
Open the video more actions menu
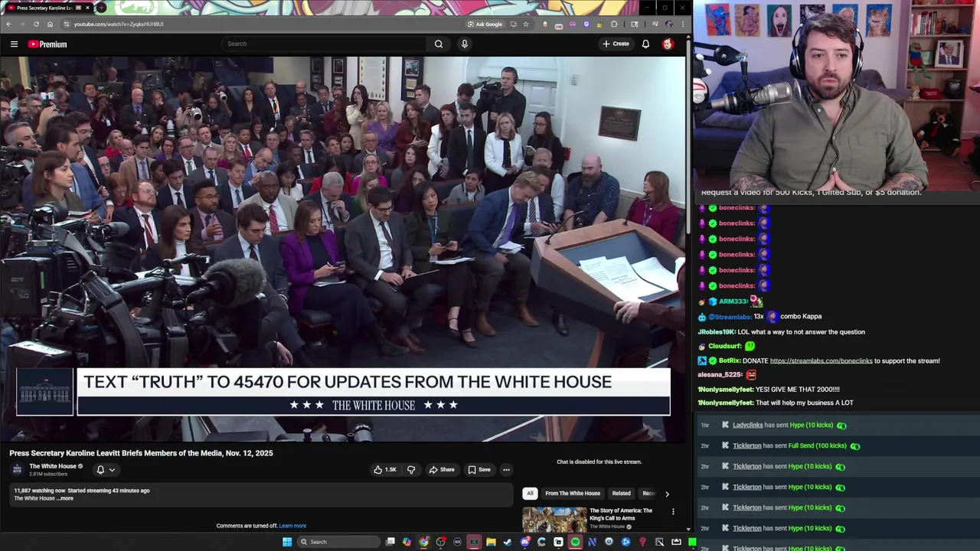point(506,470)
